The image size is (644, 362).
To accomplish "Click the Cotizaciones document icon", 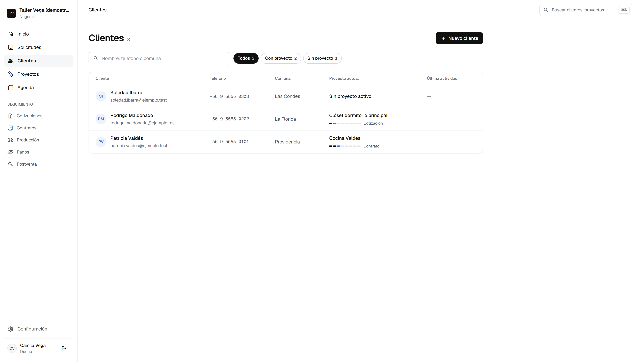I will 11,116.
